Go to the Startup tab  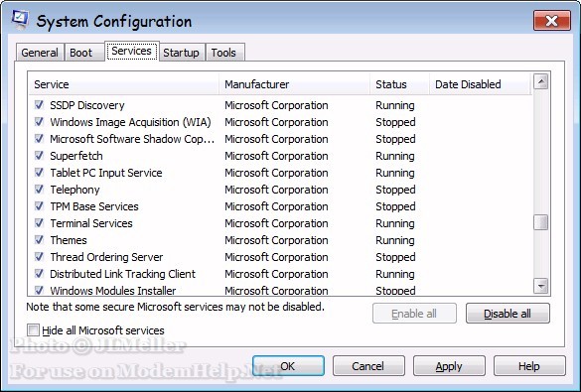pyautogui.click(x=181, y=53)
